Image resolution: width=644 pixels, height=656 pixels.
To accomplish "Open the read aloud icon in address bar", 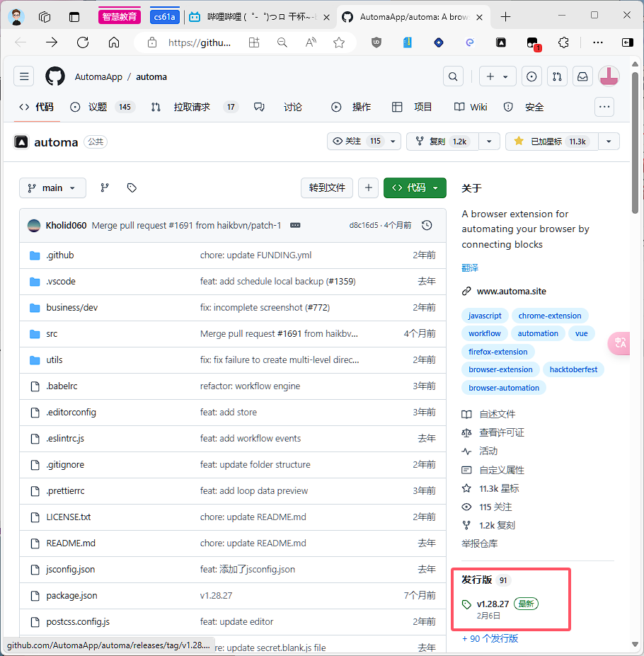I will coord(311,42).
